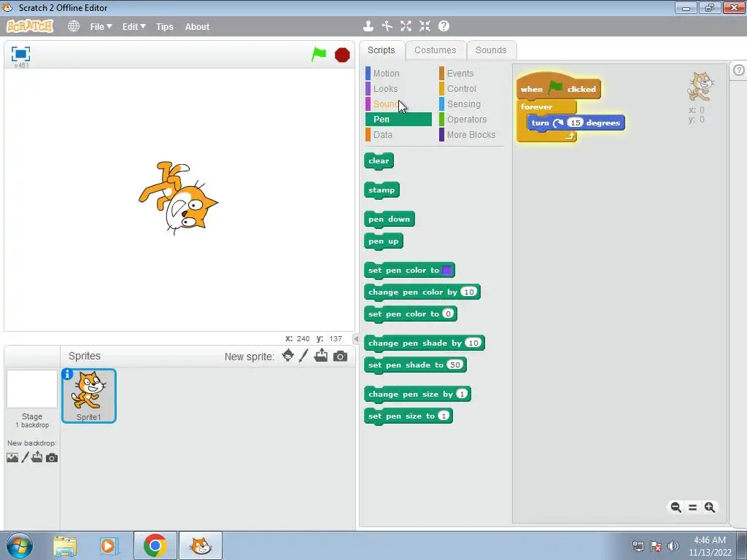Open Sprite1 info button
Viewport: 747px width, 560px height.
[68, 374]
